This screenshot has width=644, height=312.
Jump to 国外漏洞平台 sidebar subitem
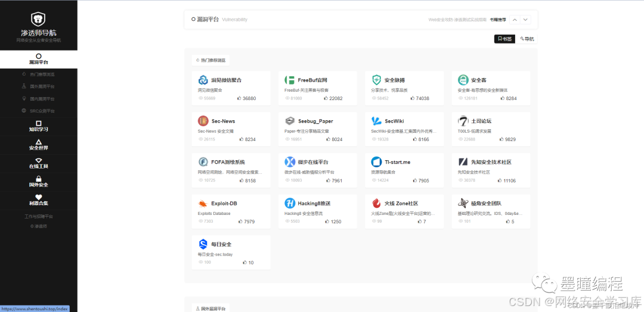coord(39,86)
